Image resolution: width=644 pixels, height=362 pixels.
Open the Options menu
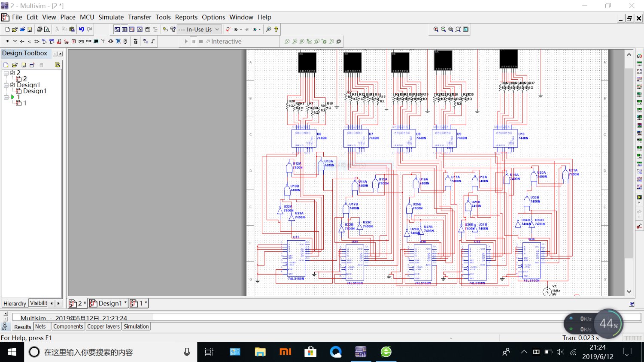tap(213, 17)
